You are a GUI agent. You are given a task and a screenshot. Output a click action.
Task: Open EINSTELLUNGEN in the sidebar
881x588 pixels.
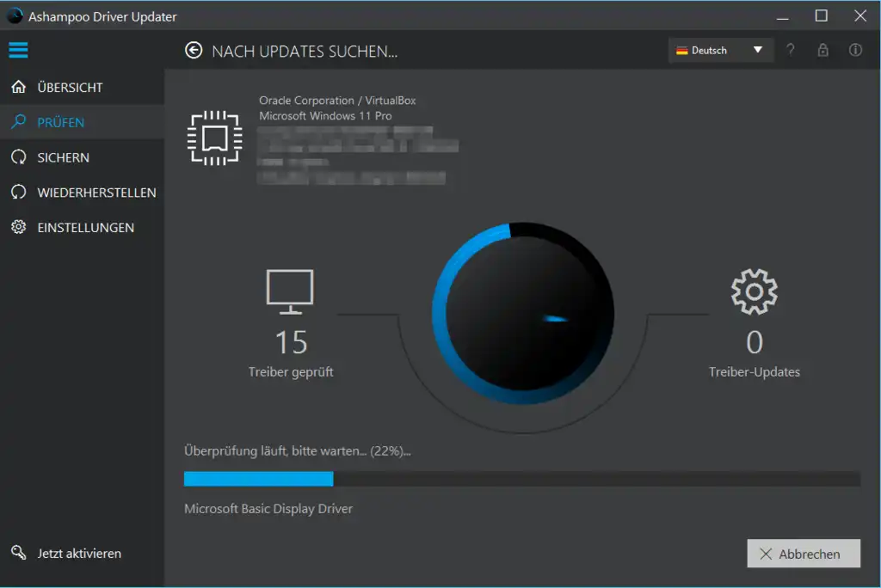(x=82, y=228)
